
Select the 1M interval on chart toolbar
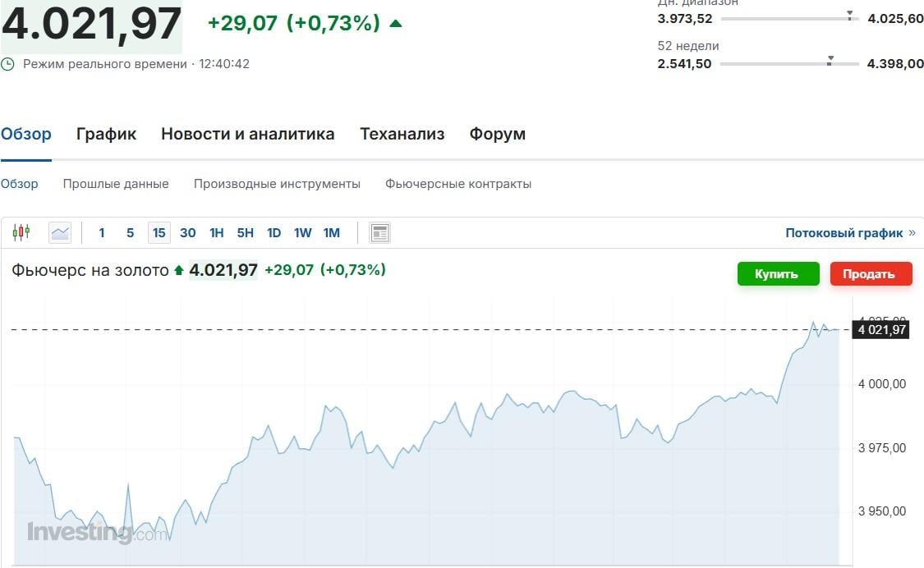pos(331,232)
